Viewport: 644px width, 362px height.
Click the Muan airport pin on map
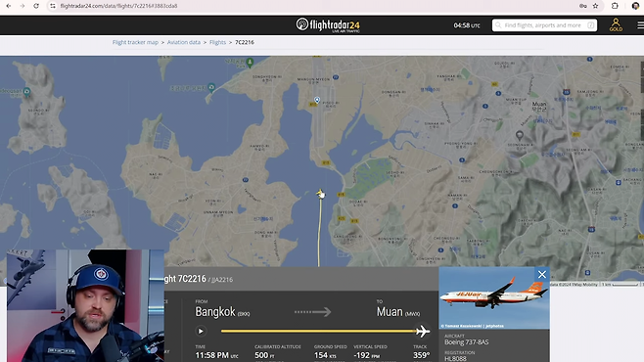[317, 100]
